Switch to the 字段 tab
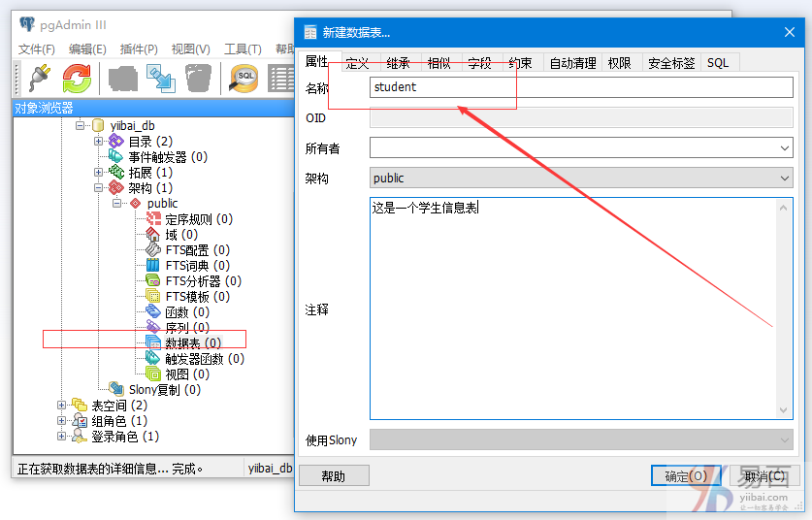 click(479, 63)
